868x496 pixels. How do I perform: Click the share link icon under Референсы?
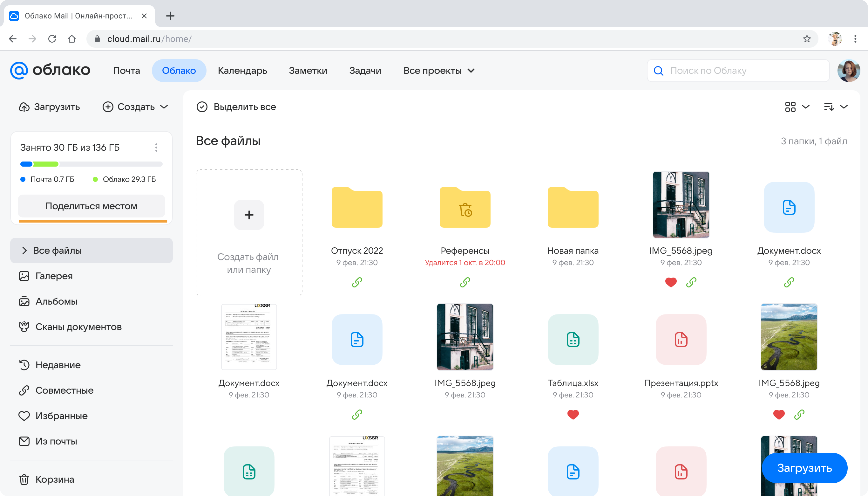pos(465,282)
